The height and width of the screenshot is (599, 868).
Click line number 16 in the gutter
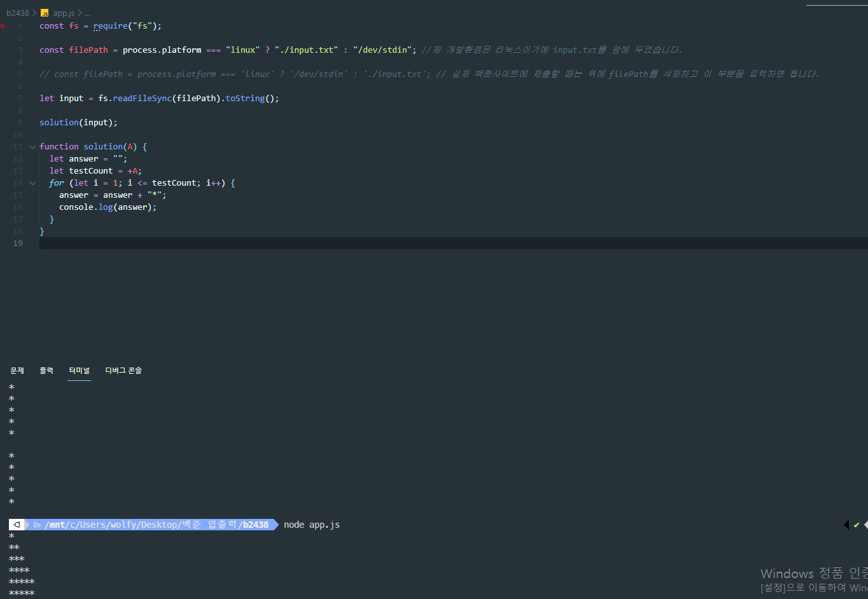coord(18,207)
